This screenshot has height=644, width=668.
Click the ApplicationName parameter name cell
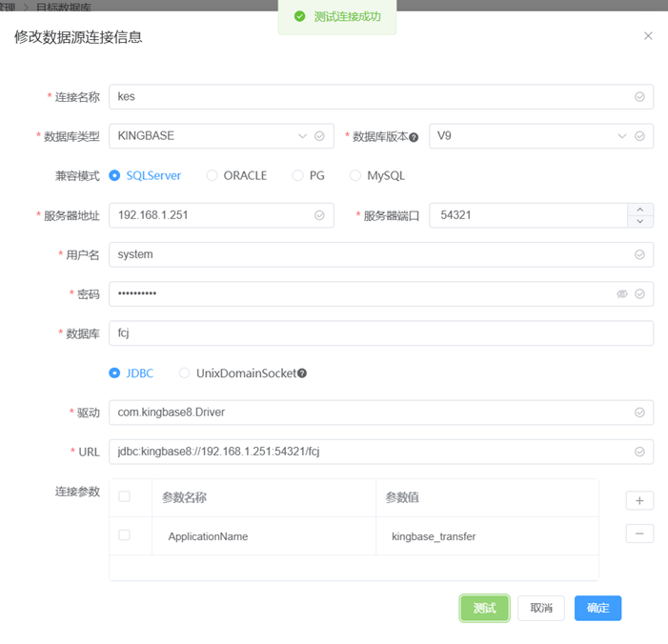click(264, 536)
